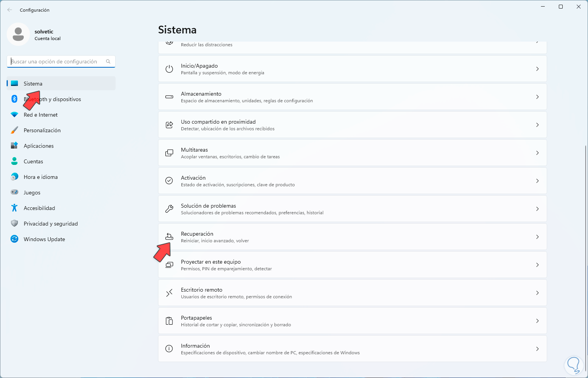The height and width of the screenshot is (378, 588).
Task: Click the Privacidad y seguridad shield icon
Action: pos(14,224)
